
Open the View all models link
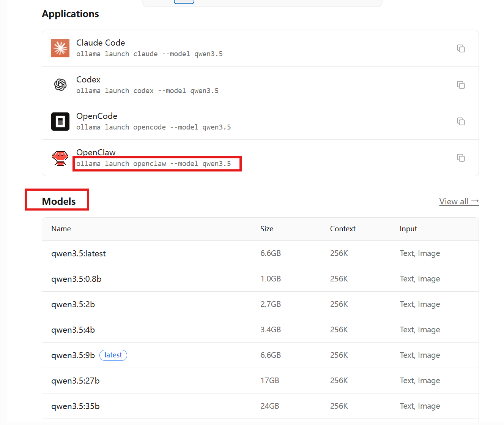pos(459,201)
